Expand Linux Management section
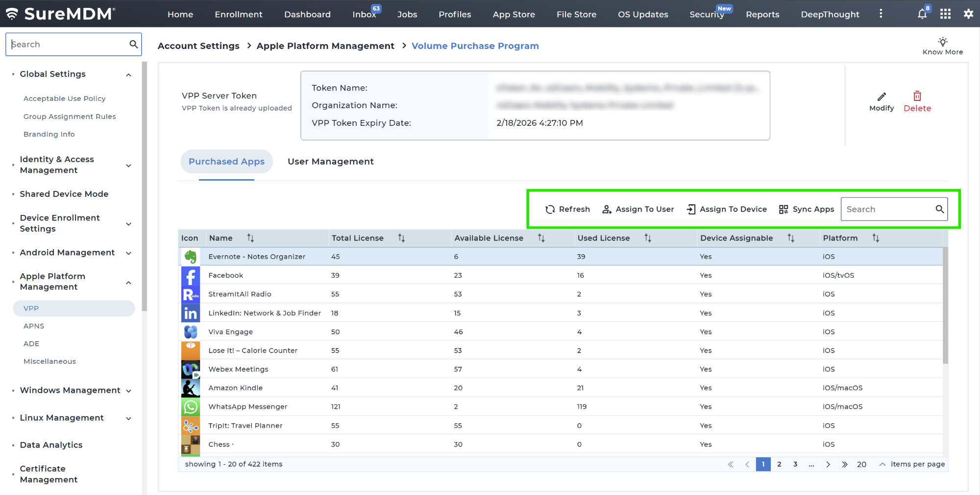The image size is (980, 495). point(128,418)
